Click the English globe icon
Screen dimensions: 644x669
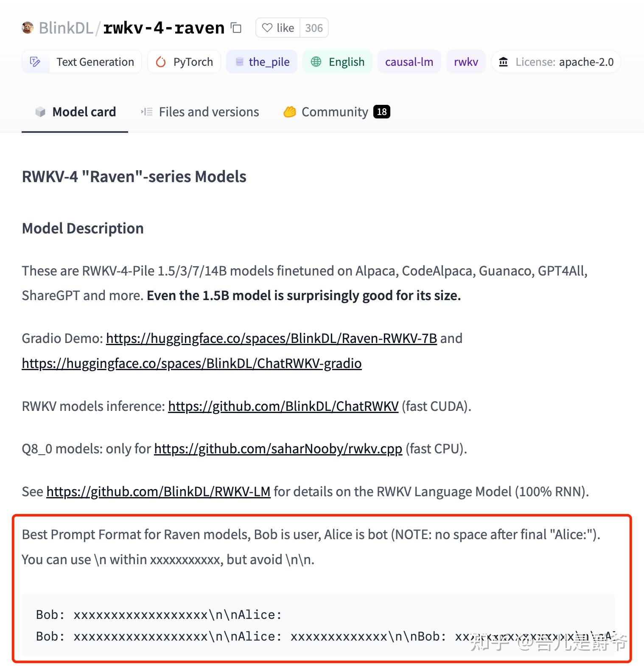[316, 62]
